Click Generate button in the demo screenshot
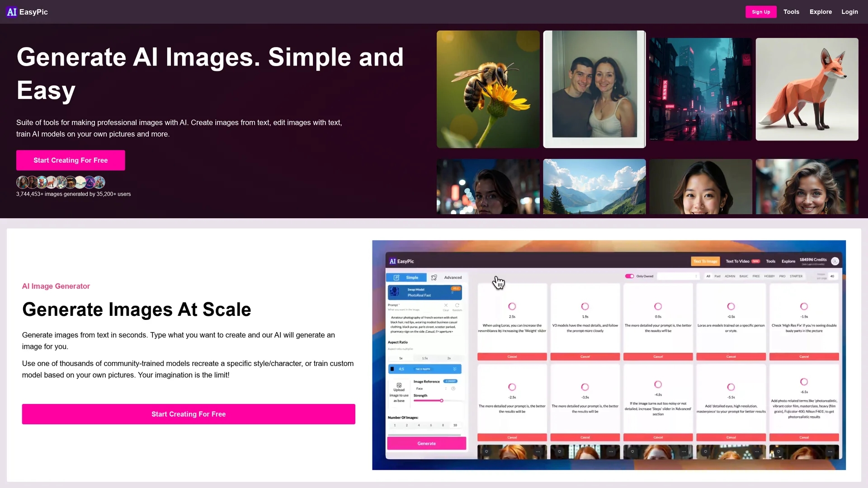This screenshot has height=488, width=868. tap(426, 443)
